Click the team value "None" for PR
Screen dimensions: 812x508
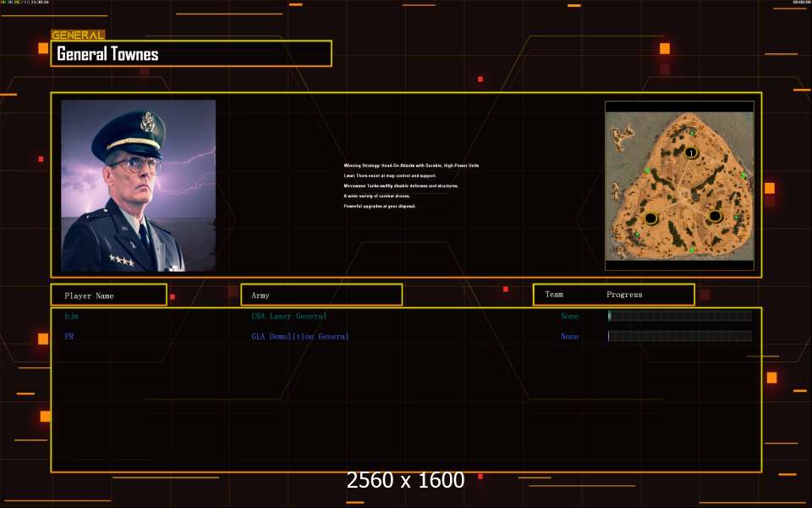click(x=569, y=336)
